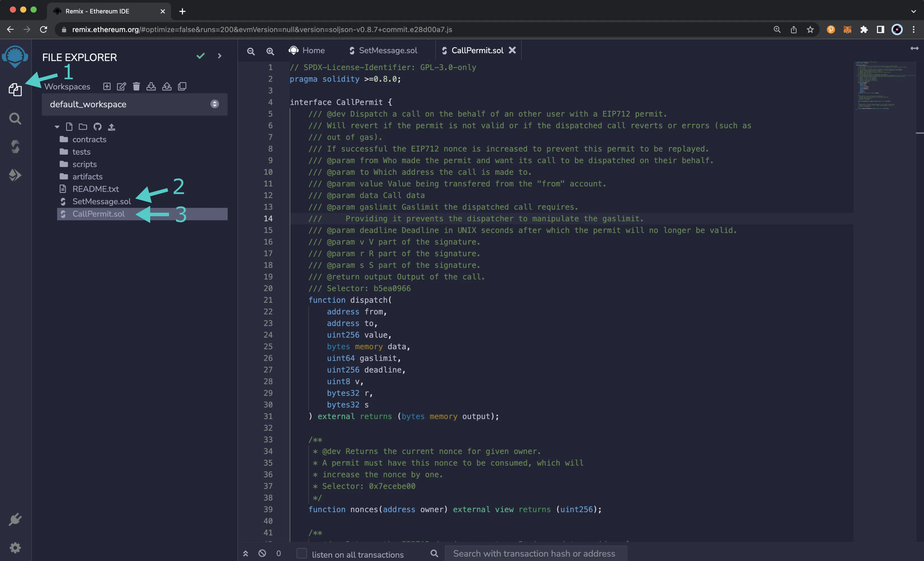Screen dimensions: 924x561
Task: Click the browser address bar URL
Action: tap(262, 30)
